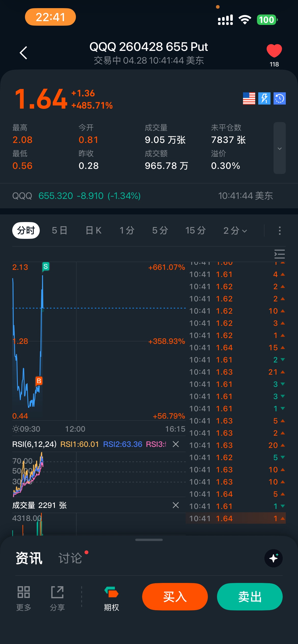Switch to the 讨论 discussion tab

(70, 558)
